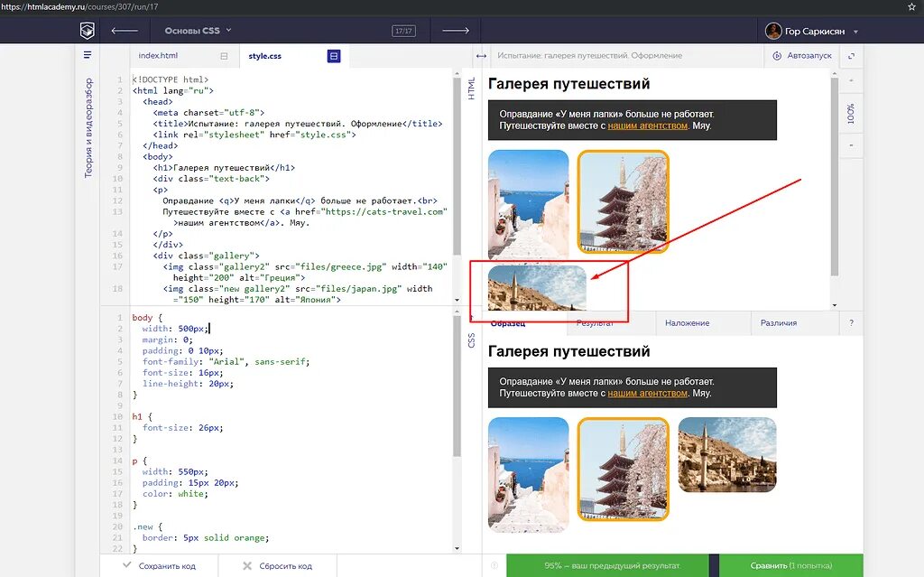Switch to the Наложение tab
Image resolution: width=924 pixels, height=577 pixels.
[x=687, y=323]
